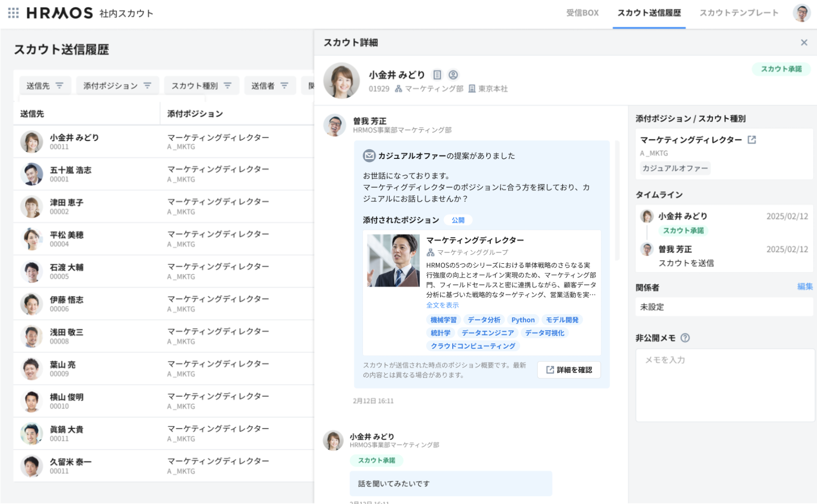Viewport: 817px width, 504px height.
Task: Open the 送信者 filter dropdown
Action: 270,86
